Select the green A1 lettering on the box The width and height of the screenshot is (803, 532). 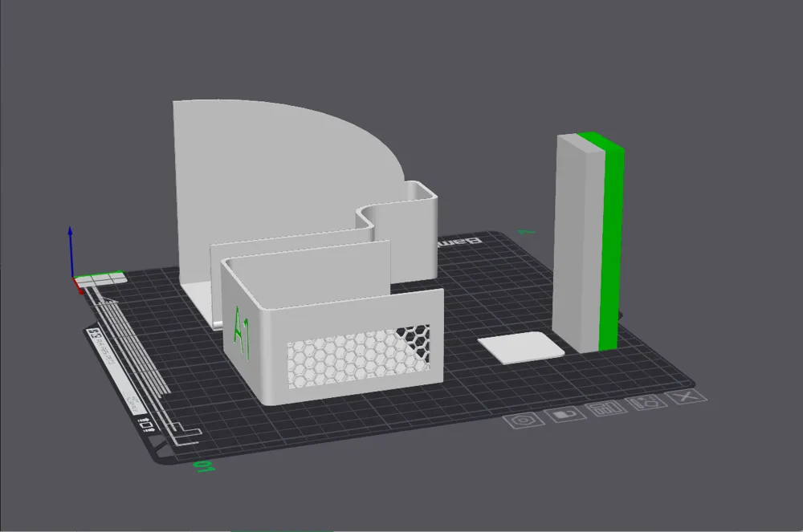[242, 331]
